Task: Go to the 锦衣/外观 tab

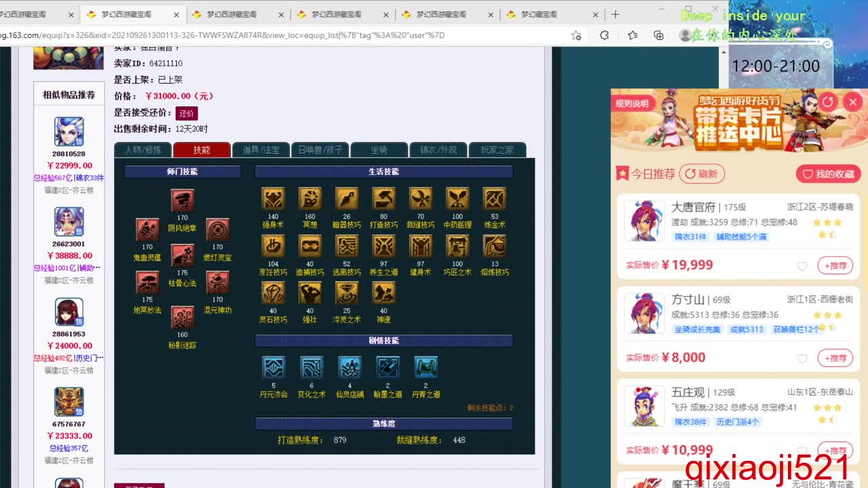Action: coord(438,150)
